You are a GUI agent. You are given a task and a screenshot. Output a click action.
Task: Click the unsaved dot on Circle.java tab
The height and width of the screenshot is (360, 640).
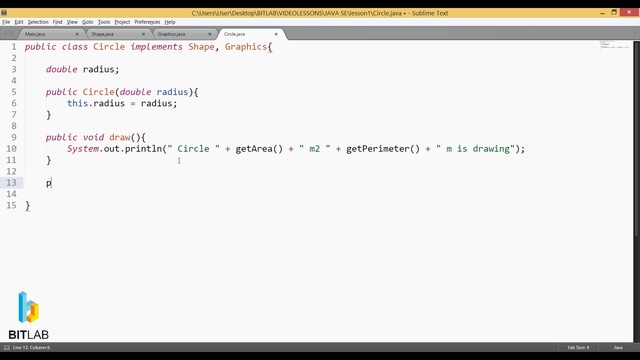pyautogui.click(x=276, y=34)
